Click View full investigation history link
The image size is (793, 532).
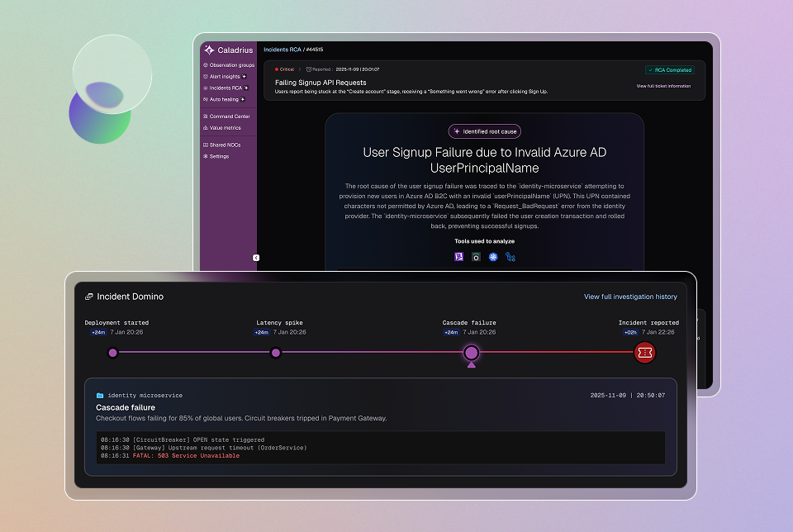pyautogui.click(x=630, y=297)
